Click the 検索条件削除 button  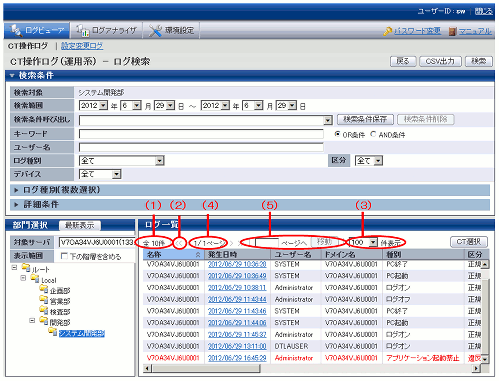pos(426,119)
